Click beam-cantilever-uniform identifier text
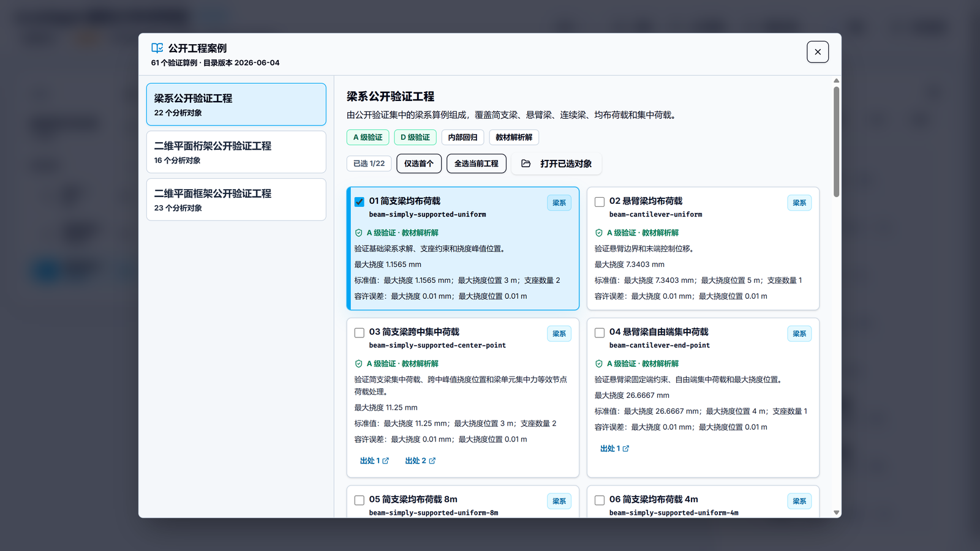The width and height of the screenshot is (980, 551). point(655,214)
